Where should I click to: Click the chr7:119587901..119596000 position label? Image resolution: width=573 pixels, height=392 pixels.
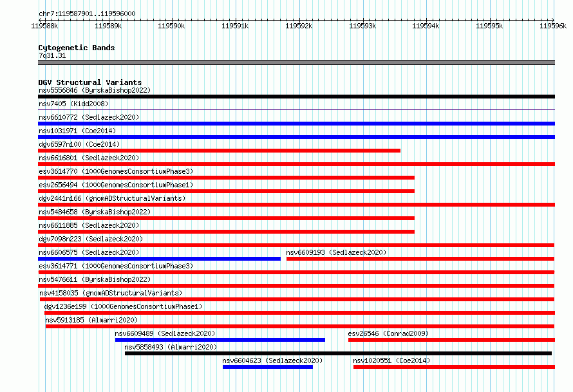click(x=87, y=14)
